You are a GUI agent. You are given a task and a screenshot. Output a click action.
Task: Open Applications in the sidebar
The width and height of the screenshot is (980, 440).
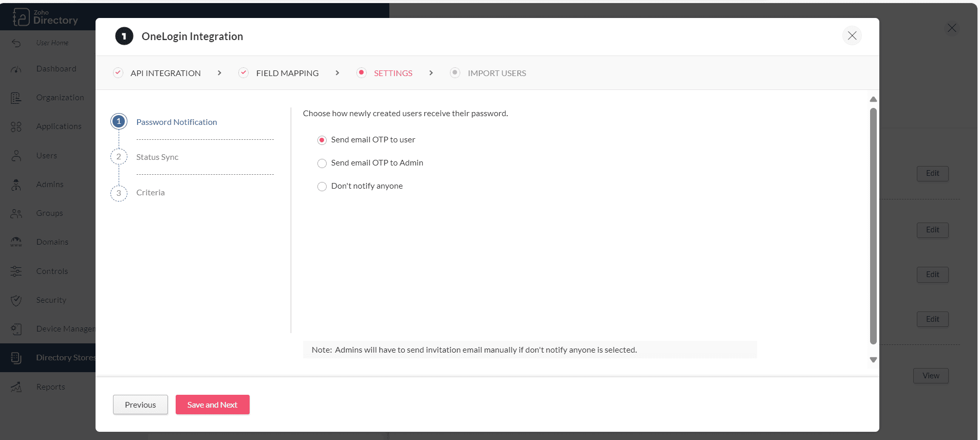point(59,126)
